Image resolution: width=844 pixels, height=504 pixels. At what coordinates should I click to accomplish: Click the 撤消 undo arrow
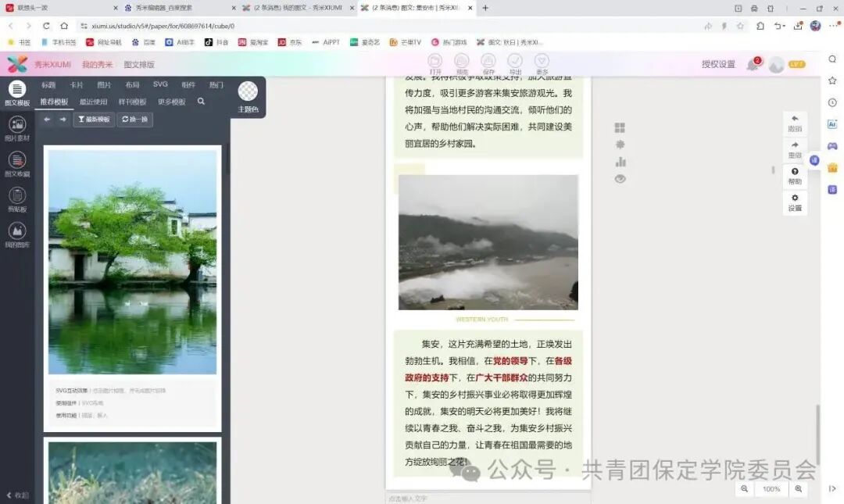[795, 123]
